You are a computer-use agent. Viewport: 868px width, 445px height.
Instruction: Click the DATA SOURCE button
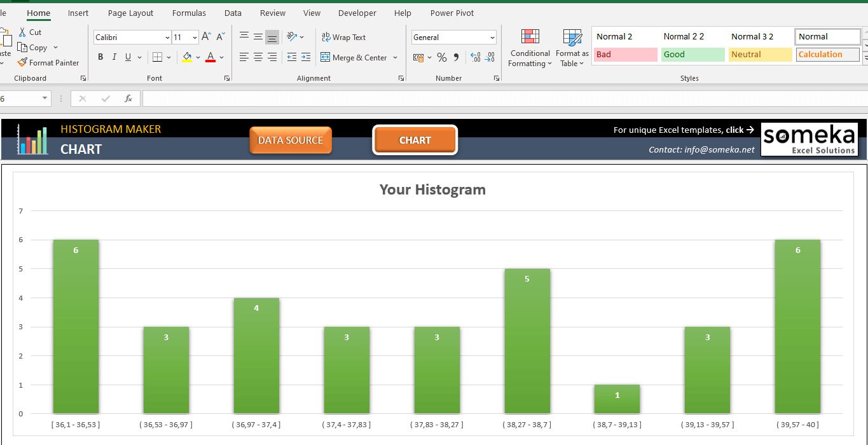290,140
